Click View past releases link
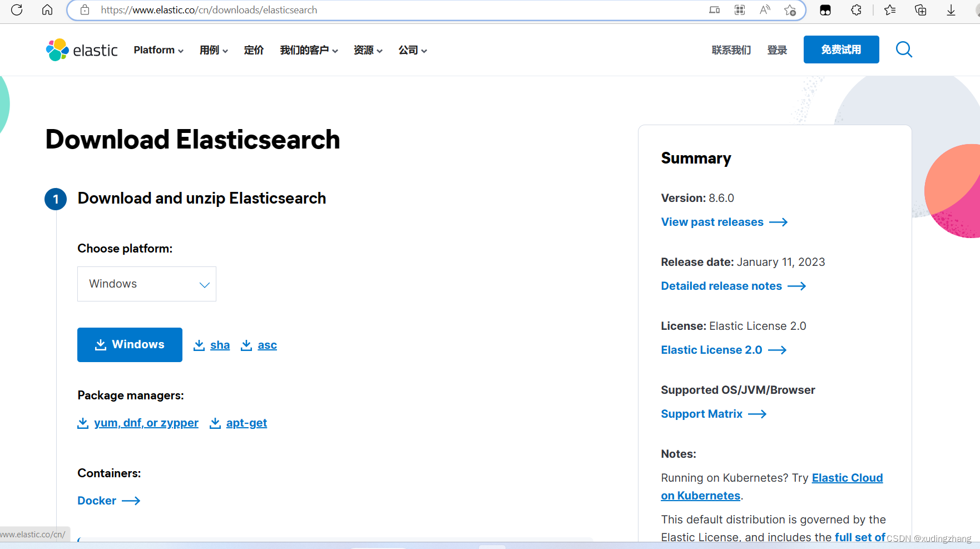The height and width of the screenshot is (549, 980). click(724, 222)
